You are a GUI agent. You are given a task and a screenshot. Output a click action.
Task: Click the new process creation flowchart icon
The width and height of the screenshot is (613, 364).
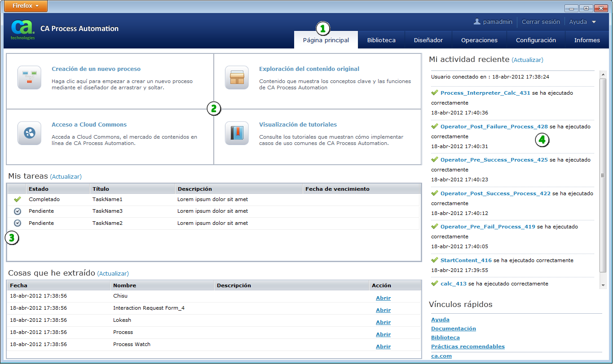[29, 77]
